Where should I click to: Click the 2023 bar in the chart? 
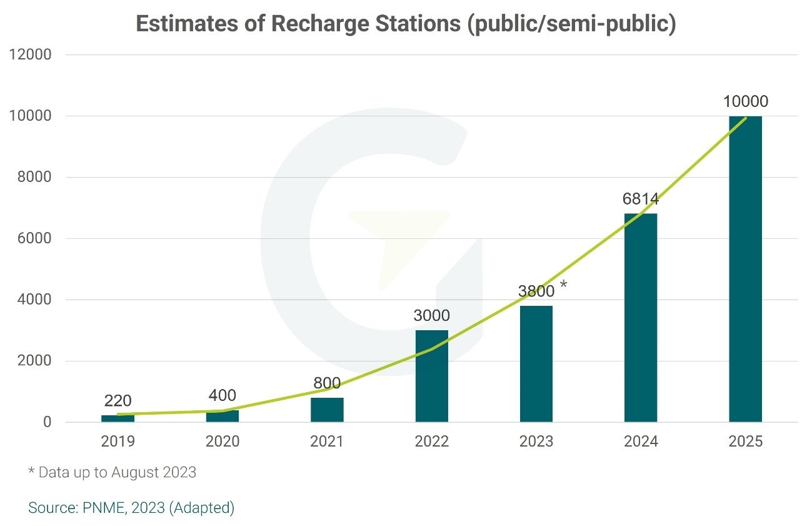(x=536, y=364)
